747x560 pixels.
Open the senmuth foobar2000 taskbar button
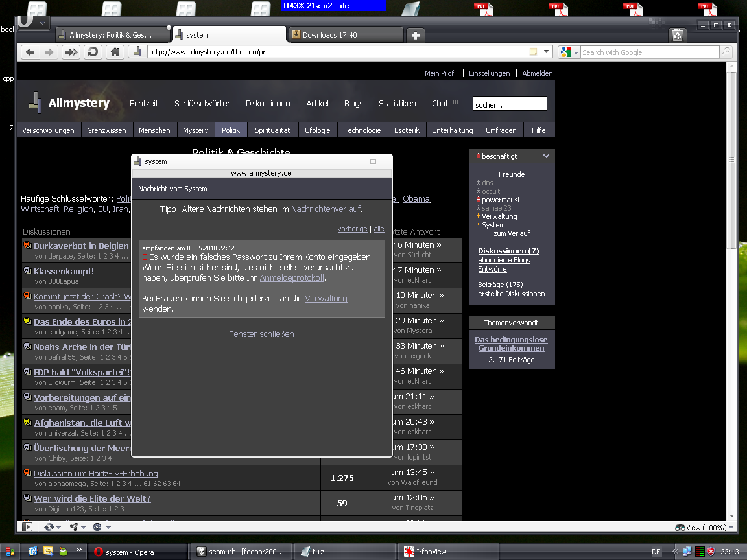[x=241, y=552]
